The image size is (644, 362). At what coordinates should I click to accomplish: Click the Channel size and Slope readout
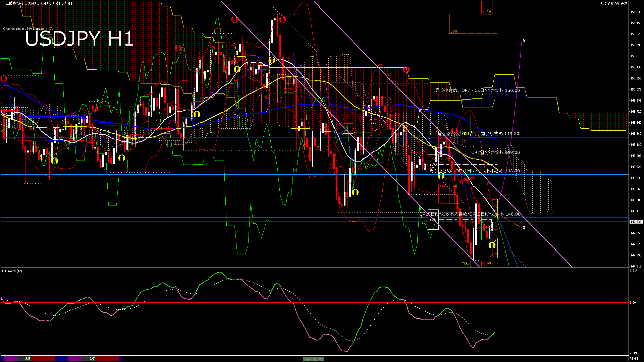(x=29, y=28)
